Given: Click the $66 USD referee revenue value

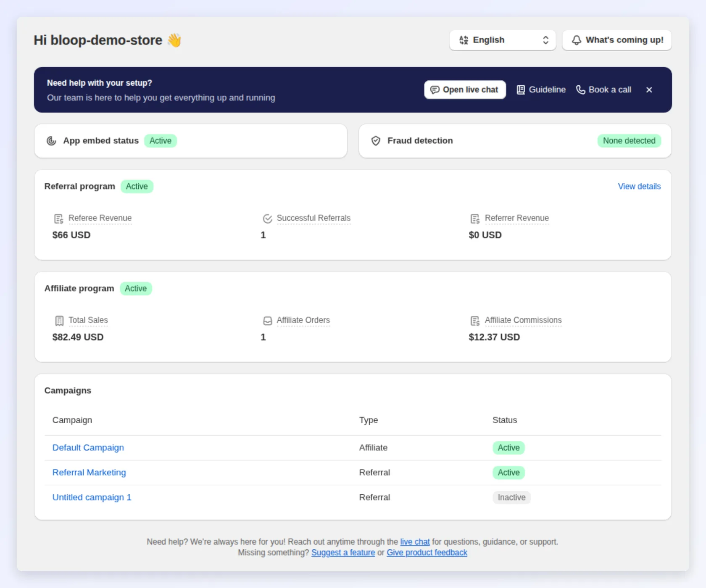Looking at the screenshot, I should [71, 235].
